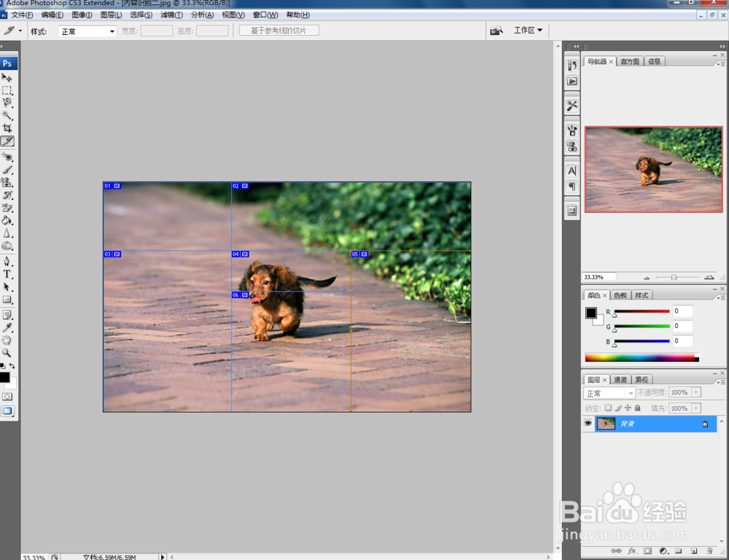Image resolution: width=729 pixels, height=560 pixels.
Task: Click the Navigator zoom percentage field
Action: 599,277
